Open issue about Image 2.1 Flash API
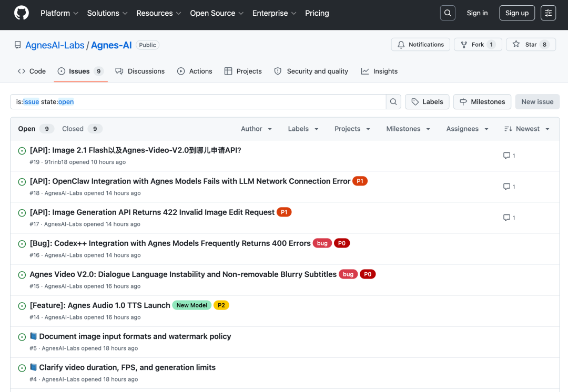 [x=136, y=150]
